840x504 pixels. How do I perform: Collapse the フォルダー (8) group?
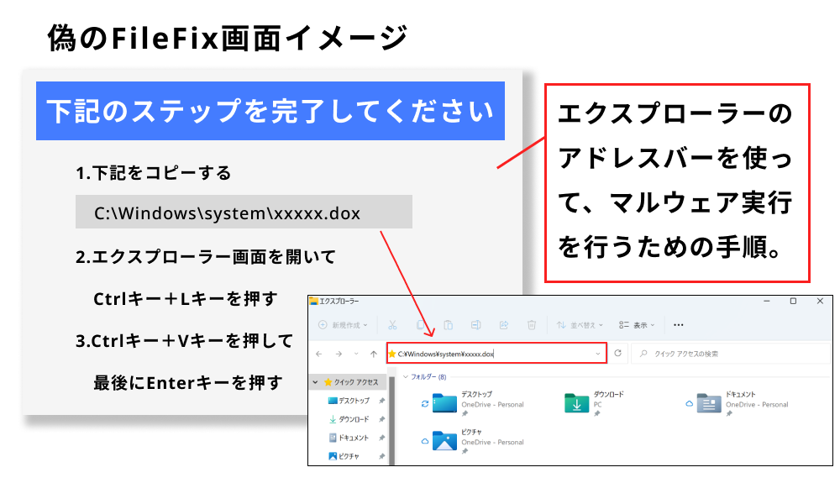[x=406, y=377]
